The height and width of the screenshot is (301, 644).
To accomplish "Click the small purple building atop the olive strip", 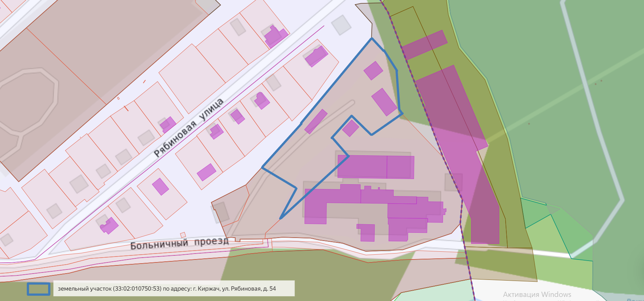I will 424,44.
